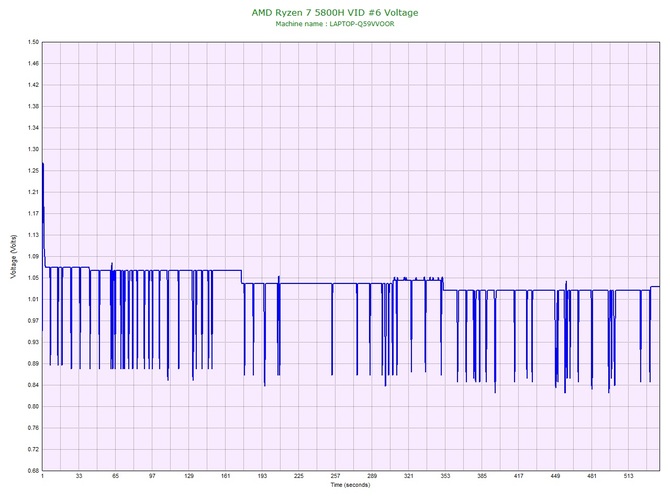Click the 1.50 voltage axis value
Image resolution: width=670 pixels, height=502 pixels.
pos(33,42)
